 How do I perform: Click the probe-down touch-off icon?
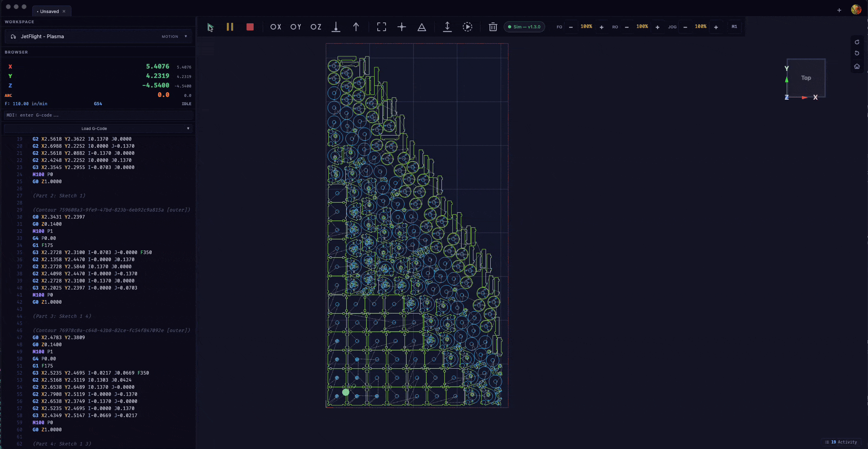(336, 27)
